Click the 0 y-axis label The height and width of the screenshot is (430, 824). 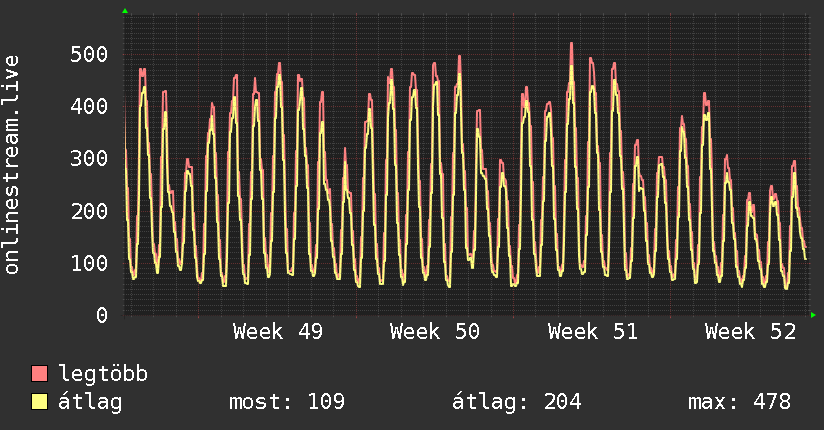tap(102, 315)
